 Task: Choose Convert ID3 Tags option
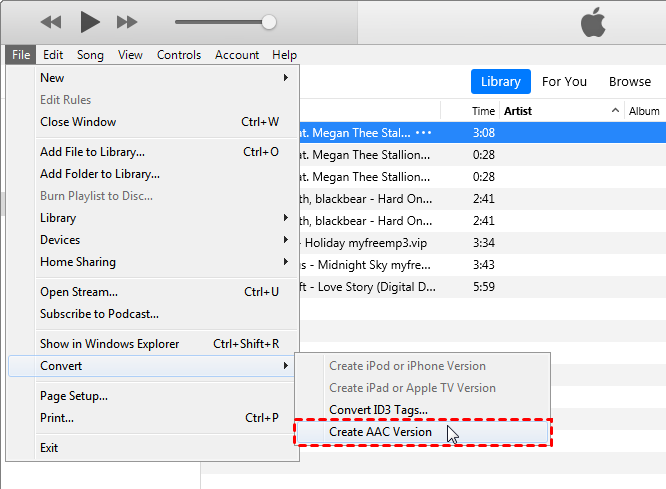[x=378, y=410]
